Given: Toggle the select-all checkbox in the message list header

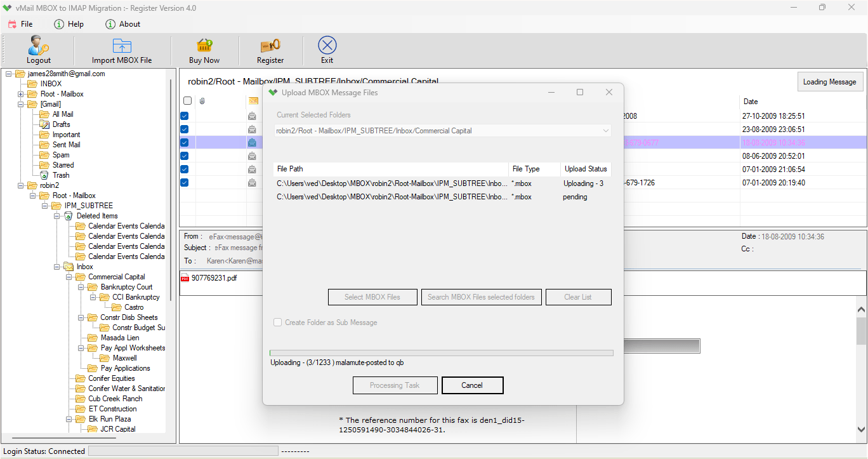Looking at the screenshot, I should pyautogui.click(x=187, y=101).
